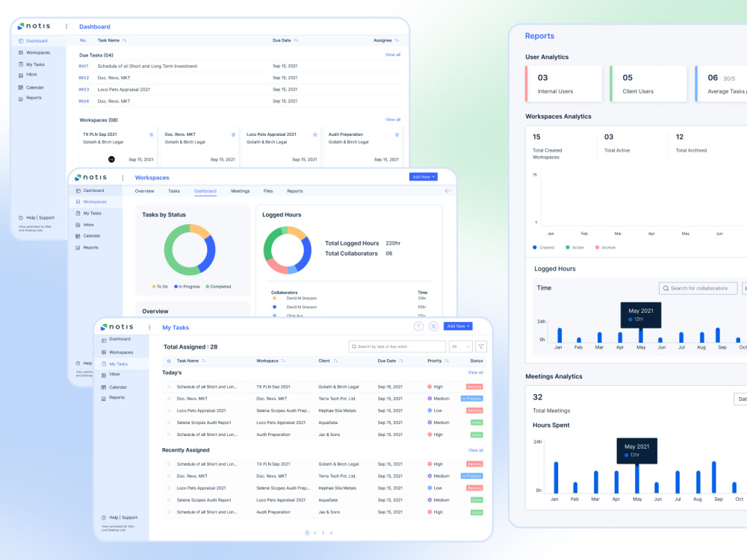
Task: Click round grid-view icon in My Tasks header
Action: pyautogui.click(x=433, y=326)
